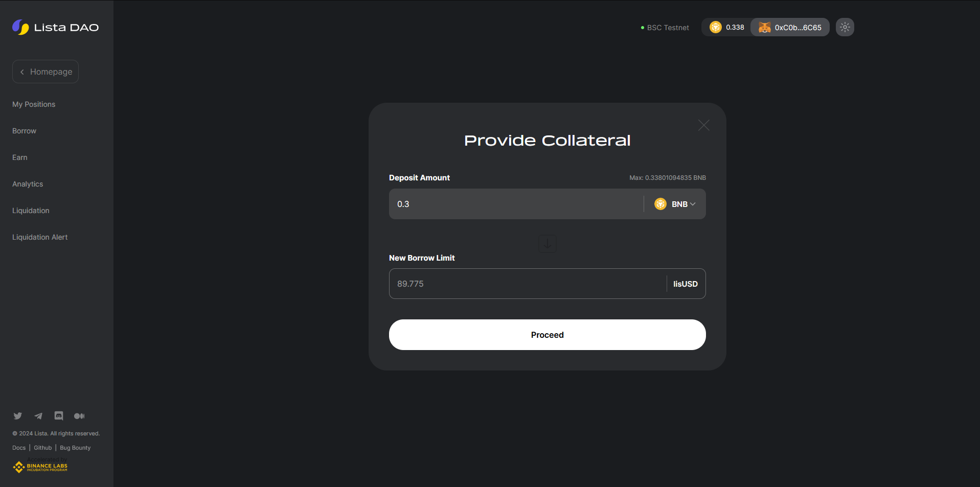Open the Twitter social link icon
Screen dimensions: 980x487
[18, 416]
